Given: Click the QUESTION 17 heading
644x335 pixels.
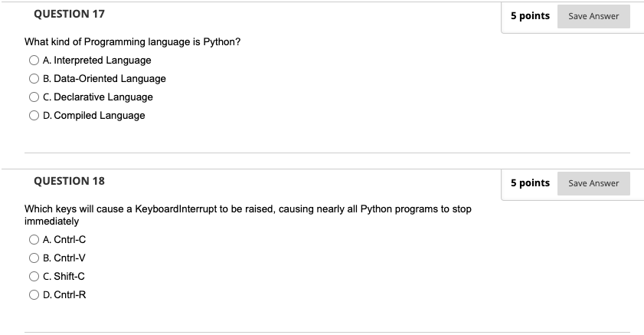Looking at the screenshot, I should pyautogui.click(x=70, y=14).
